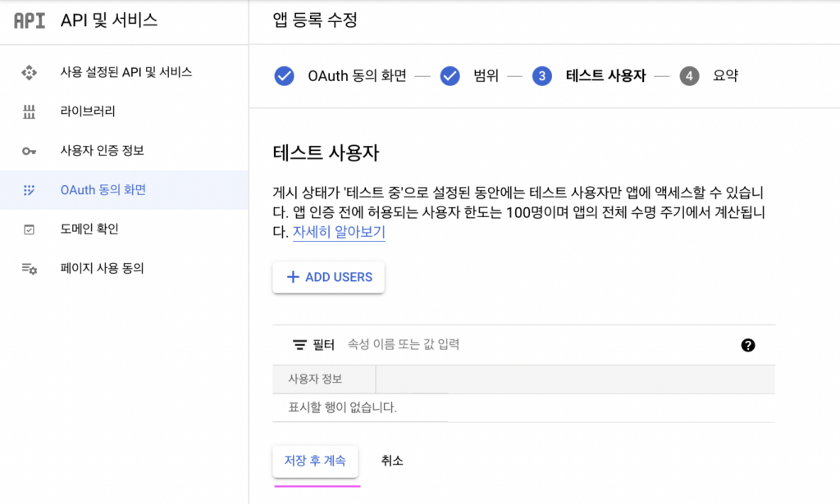Viewport: 840px width, 504px height.
Task: Click the 저장 후 계속 button
Action: click(315, 461)
